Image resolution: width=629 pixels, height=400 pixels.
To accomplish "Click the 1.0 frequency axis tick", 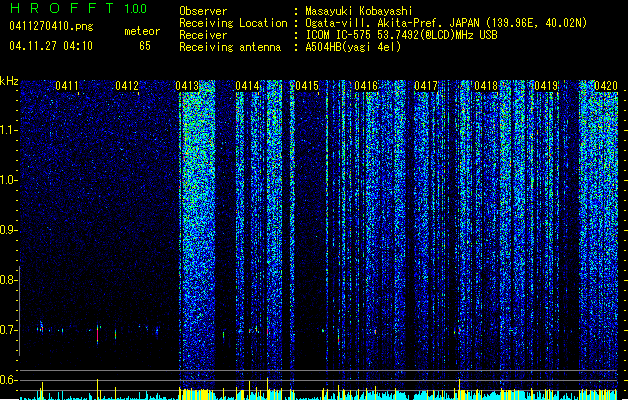I will pos(8,180).
